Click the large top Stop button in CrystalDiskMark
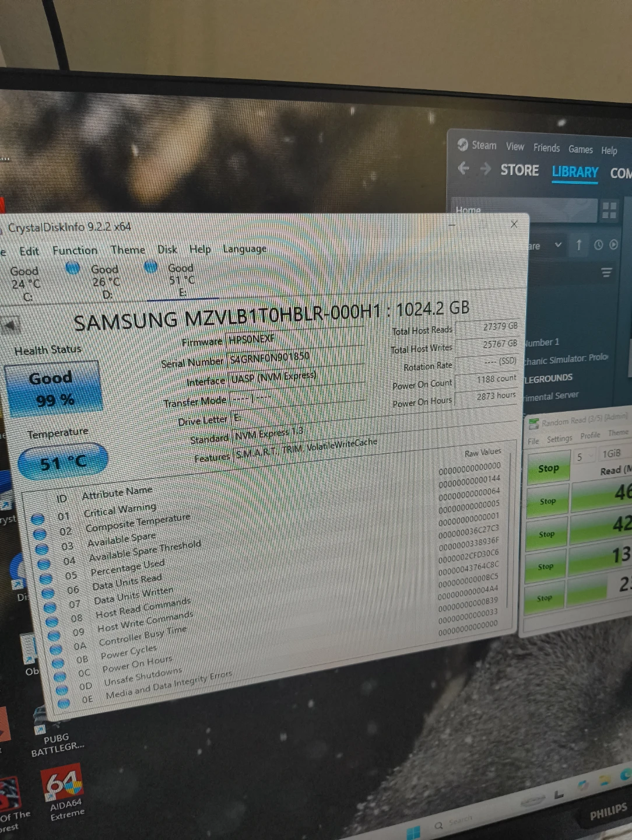Screen dimensions: 632x840 (x=548, y=468)
